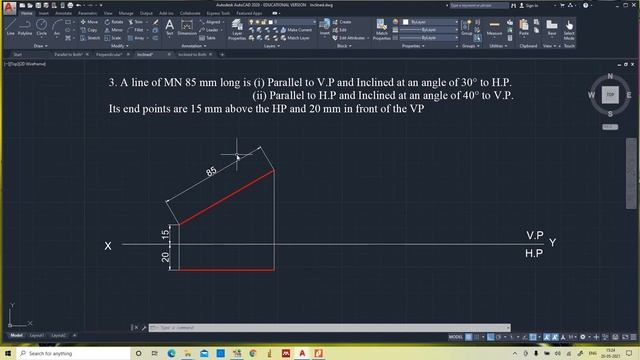Viewport: 640px width, 360px height.
Task: Open the Manage ribbon tab
Action: pyautogui.click(x=126, y=13)
